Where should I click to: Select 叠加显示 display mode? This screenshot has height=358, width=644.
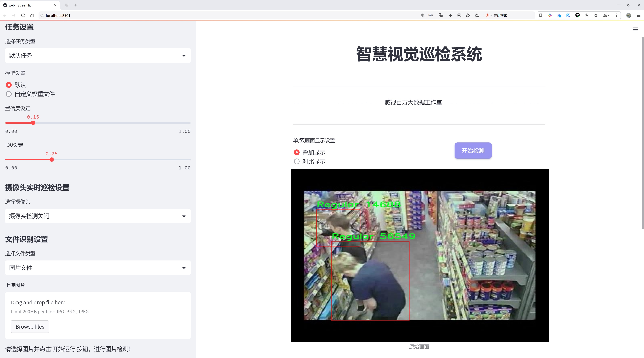coord(297,153)
